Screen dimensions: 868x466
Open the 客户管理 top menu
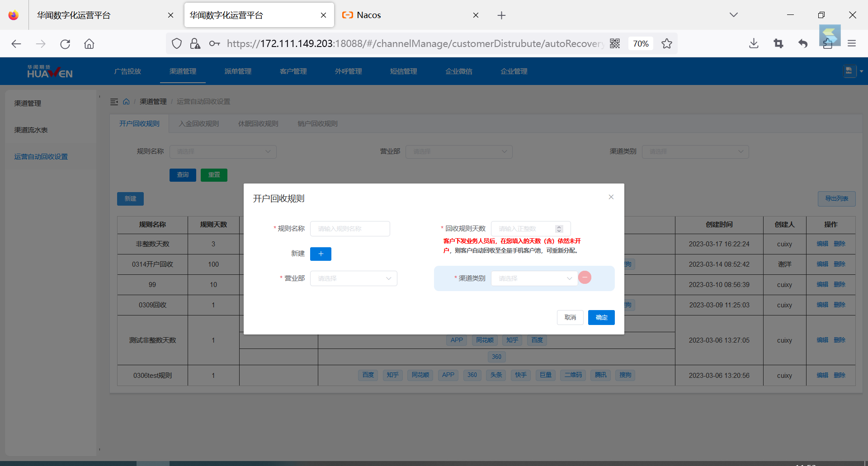coord(293,71)
